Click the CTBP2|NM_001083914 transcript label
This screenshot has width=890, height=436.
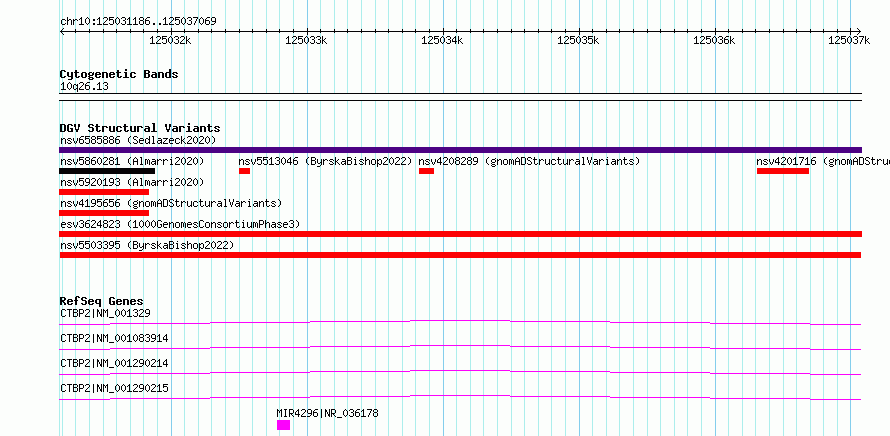[x=114, y=338]
